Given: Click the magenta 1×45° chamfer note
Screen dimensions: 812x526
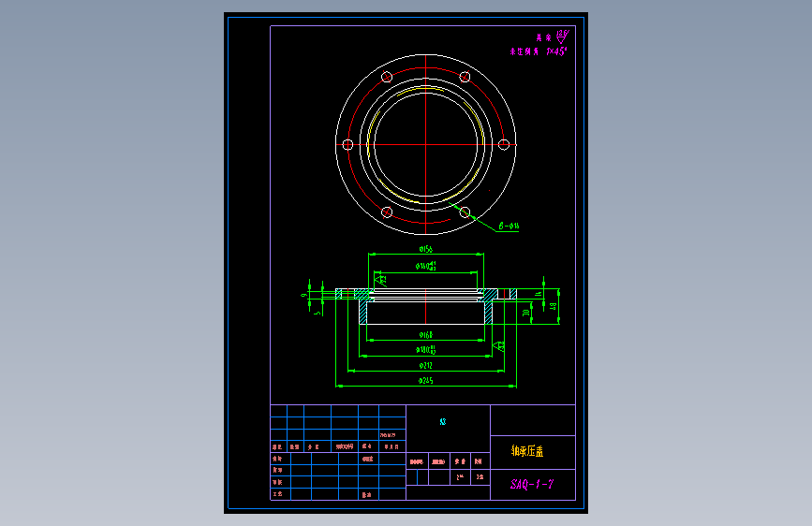Looking at the screenshot, I should [556, 51].
